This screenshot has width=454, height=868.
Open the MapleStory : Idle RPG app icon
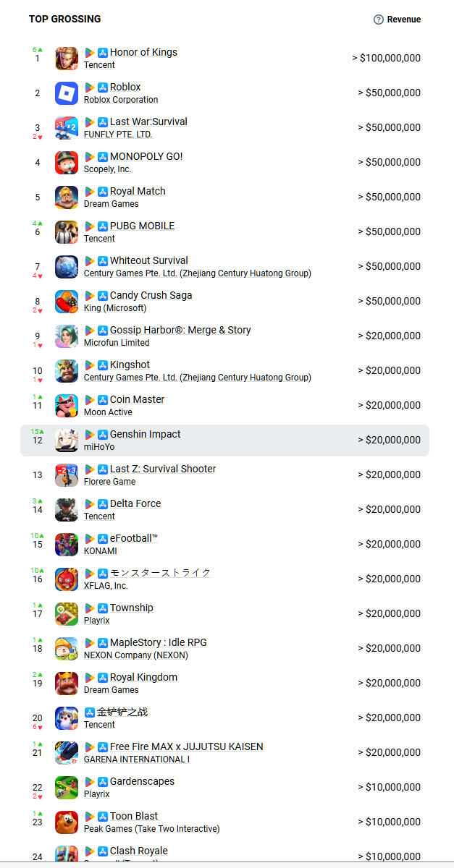coord(67,649)
